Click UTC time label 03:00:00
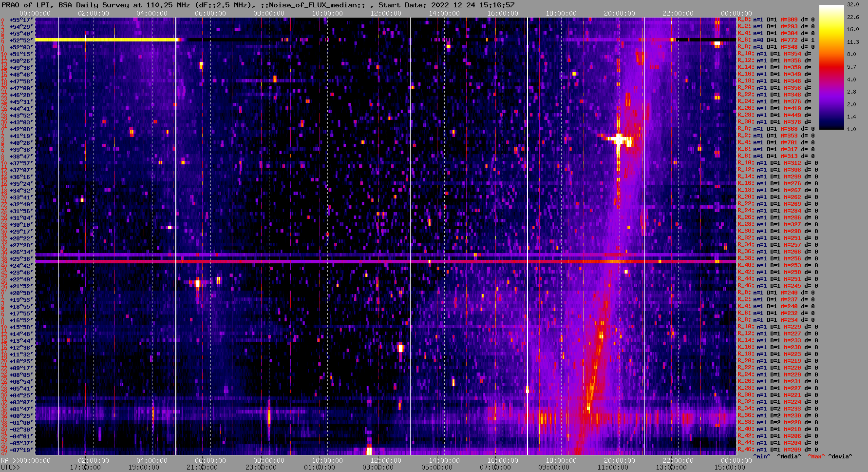 pos(377,467)
